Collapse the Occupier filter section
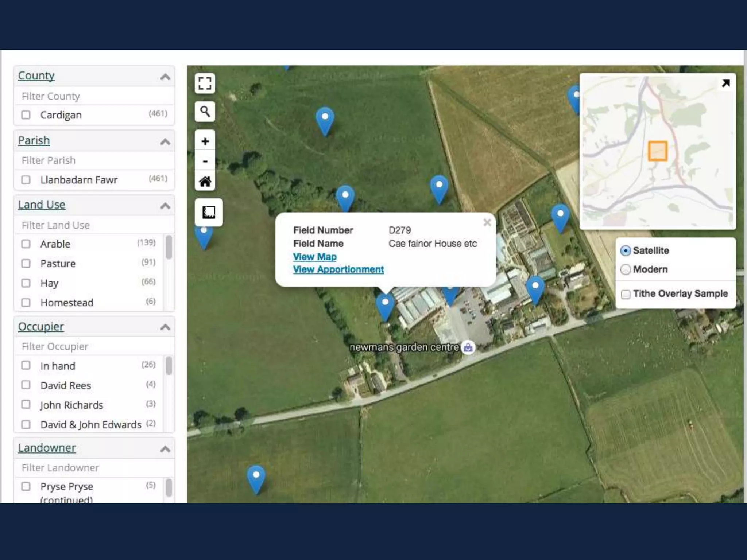Screen dimensions: 747x560 tap(165, 327)
